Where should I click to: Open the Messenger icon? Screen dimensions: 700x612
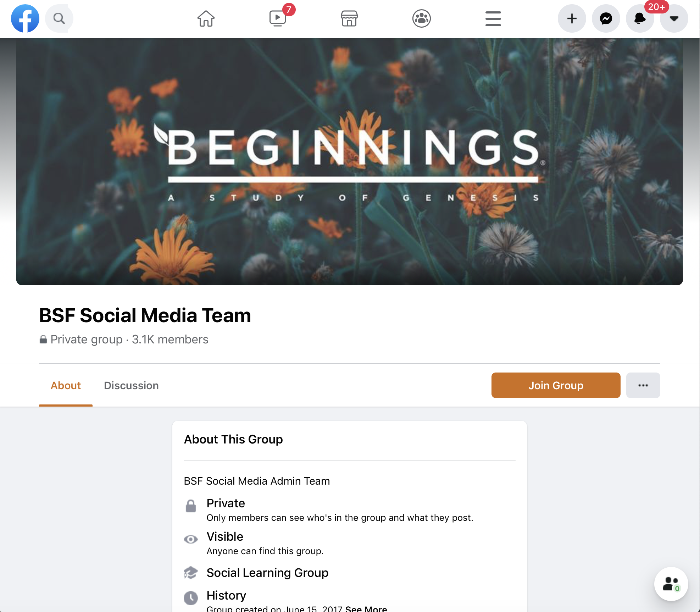(606, 18)
